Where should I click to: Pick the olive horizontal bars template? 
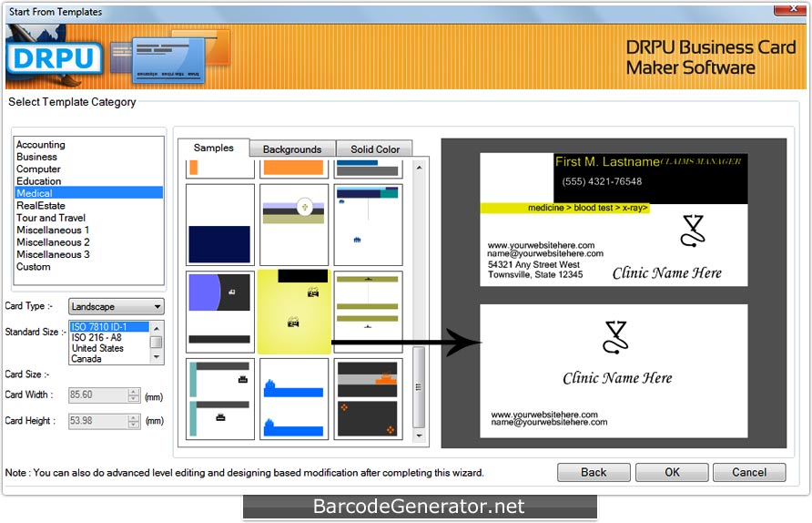point(368,312)
